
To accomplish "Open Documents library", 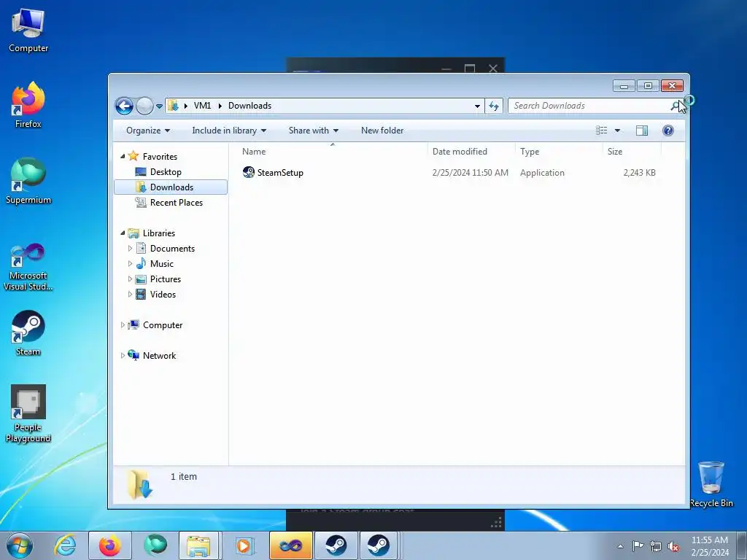I will pyautogui.click(x=172, y=249).
